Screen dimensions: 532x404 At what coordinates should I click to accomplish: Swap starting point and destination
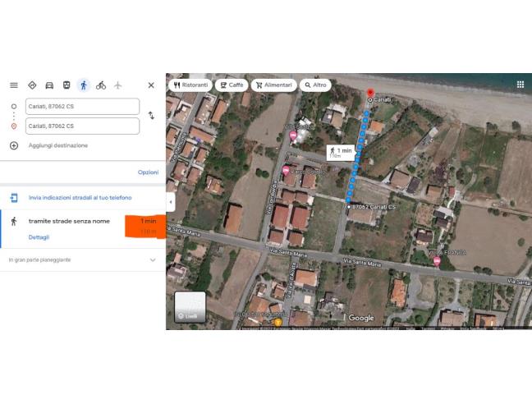(151, 116)
